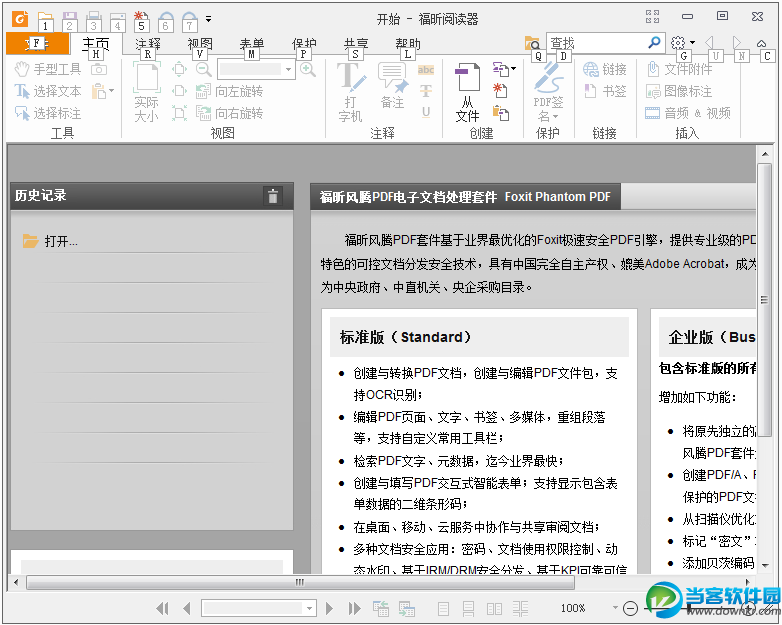Expand the page number dropdown in status bar
The image size is (782, 625).
click(309, 608)
